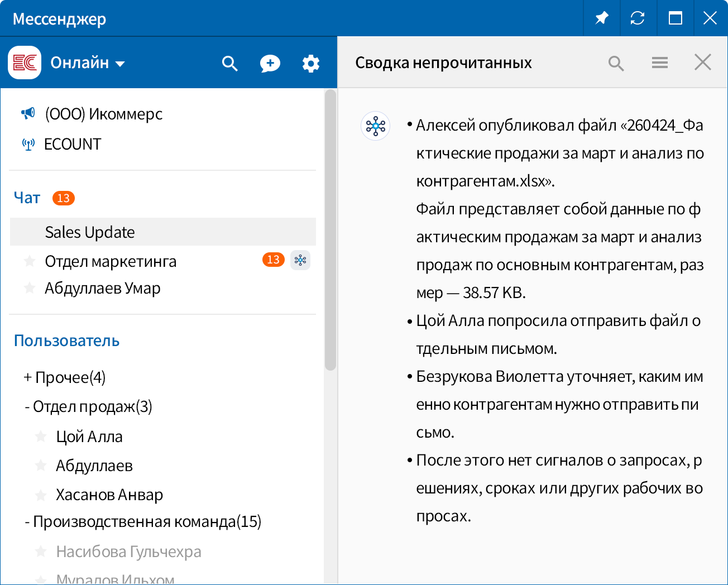Toggle favorite star for Хасанов Анвар

pos(41,495)
